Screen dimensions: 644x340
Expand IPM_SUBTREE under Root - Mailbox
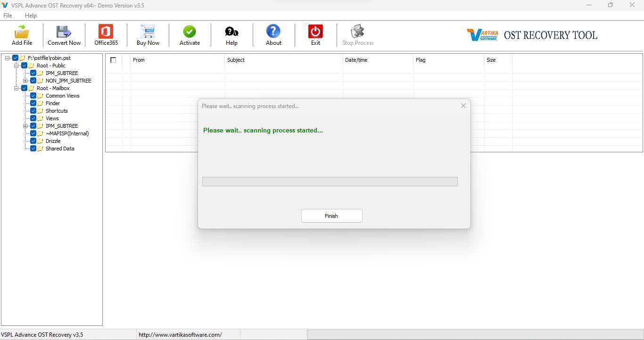(25, 126)
